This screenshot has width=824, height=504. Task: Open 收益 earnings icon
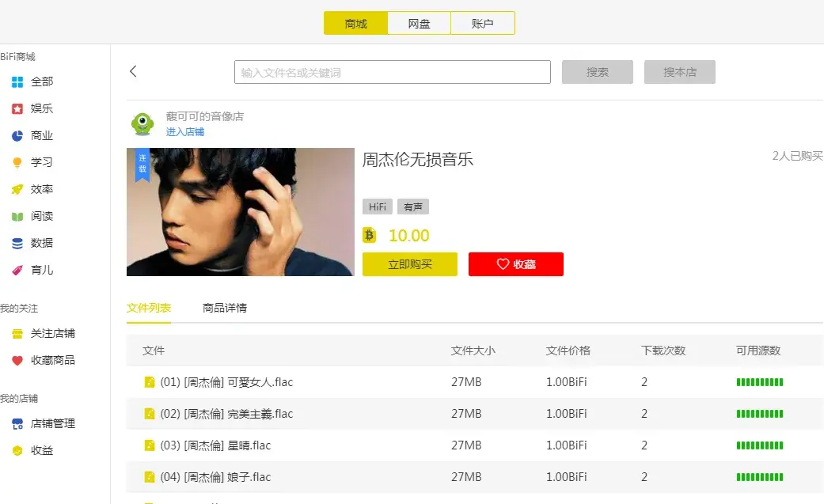pyautogui.click(x=17, y=451)
